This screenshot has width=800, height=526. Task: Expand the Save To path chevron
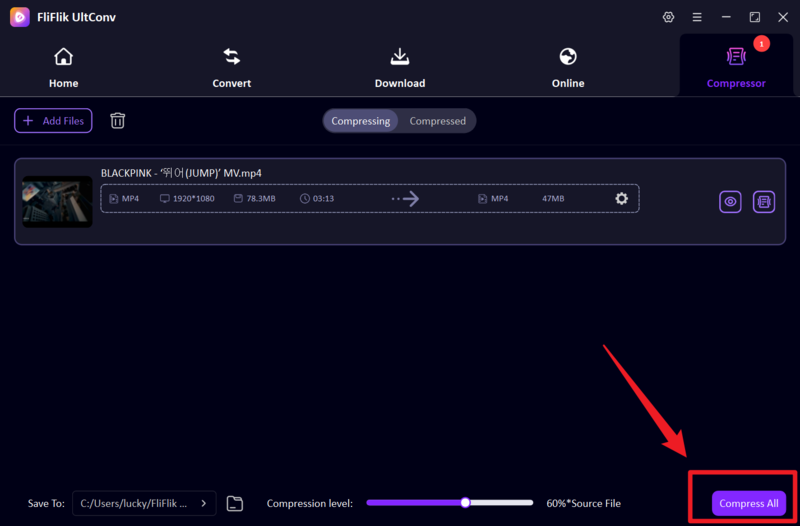204,504
